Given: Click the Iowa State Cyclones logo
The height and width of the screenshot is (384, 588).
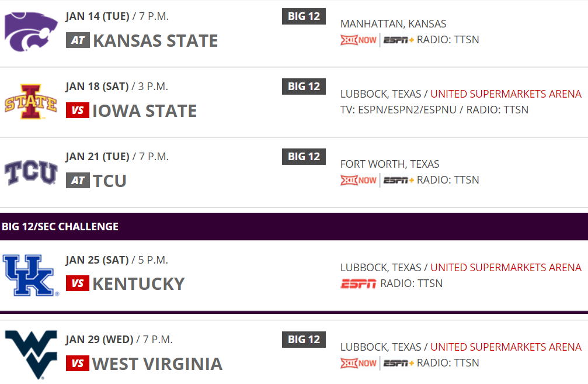Looking at the screenshot, I should [x=31, y=102].
